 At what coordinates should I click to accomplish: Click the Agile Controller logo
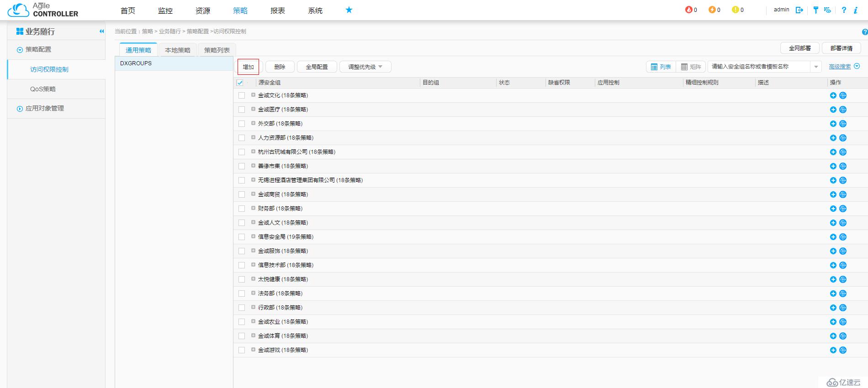(x=43, y=10)
